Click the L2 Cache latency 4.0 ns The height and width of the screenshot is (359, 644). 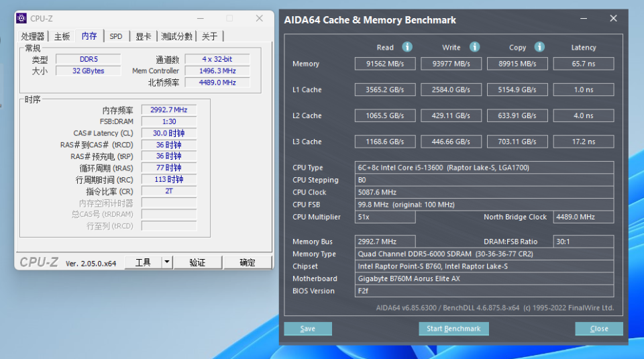point(584,115)
